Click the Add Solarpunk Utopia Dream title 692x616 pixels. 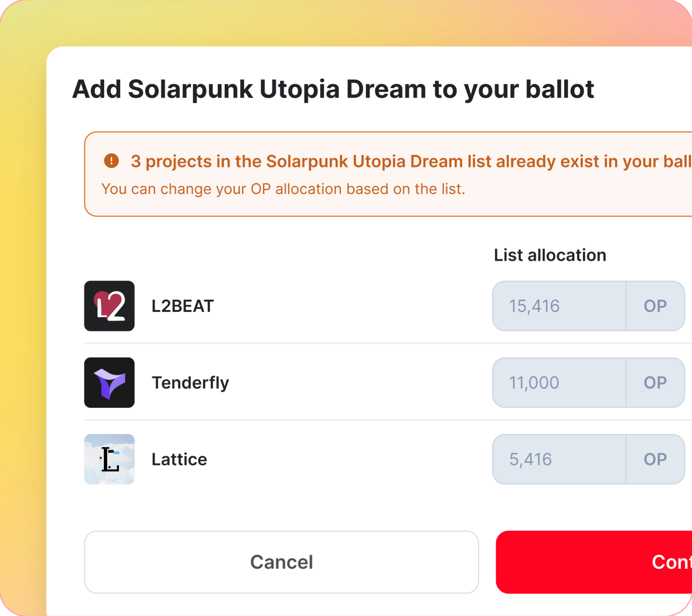pos(334,90)
